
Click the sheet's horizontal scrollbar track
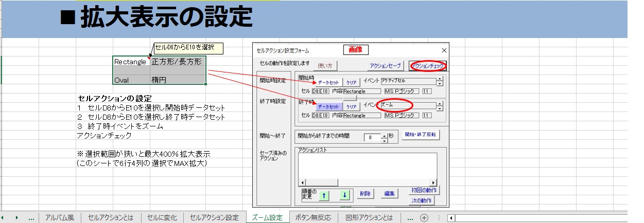coord(541,218)
